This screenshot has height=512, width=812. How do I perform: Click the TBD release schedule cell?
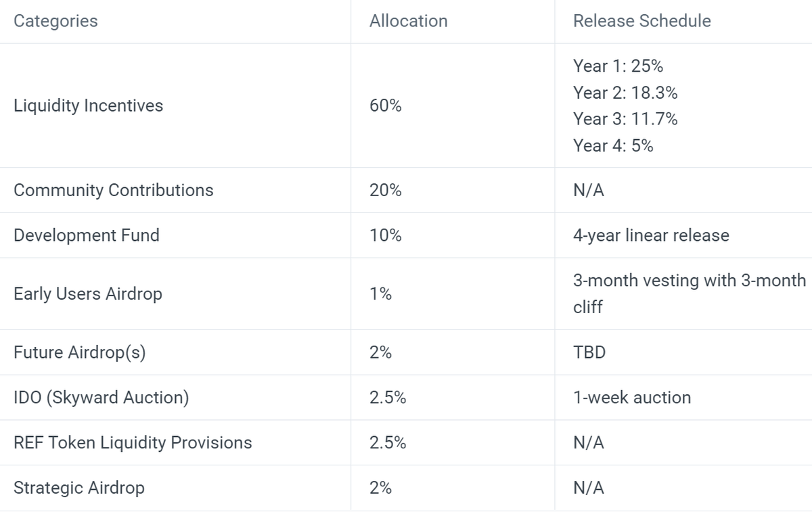pos(589,352)
